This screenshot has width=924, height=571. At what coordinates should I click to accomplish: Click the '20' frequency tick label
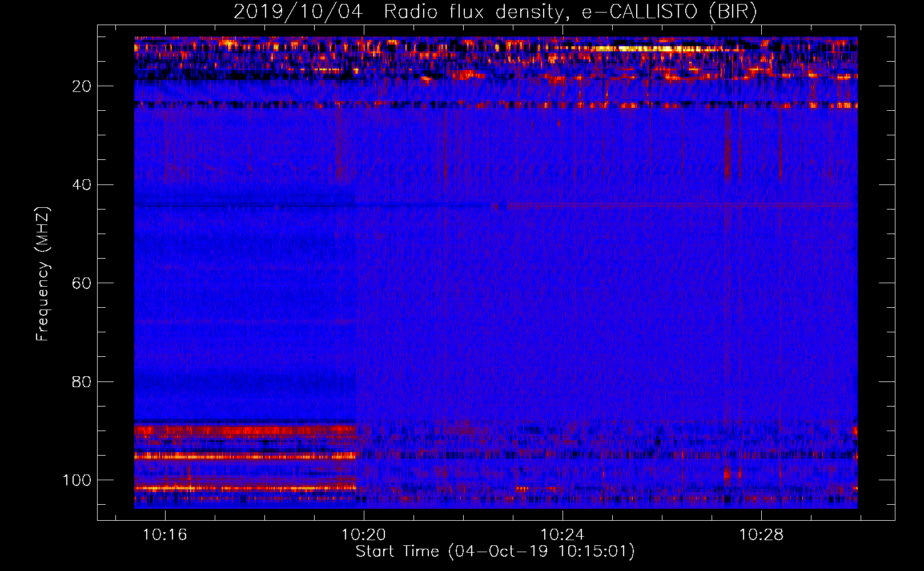click(x=82, y=86)
